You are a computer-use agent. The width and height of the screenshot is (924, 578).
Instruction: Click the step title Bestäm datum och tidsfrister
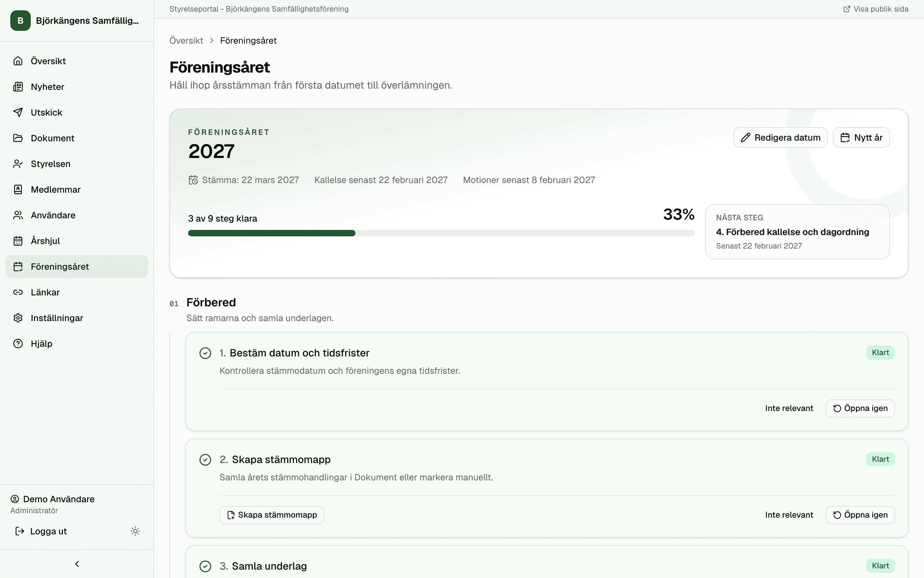(299, 353)
